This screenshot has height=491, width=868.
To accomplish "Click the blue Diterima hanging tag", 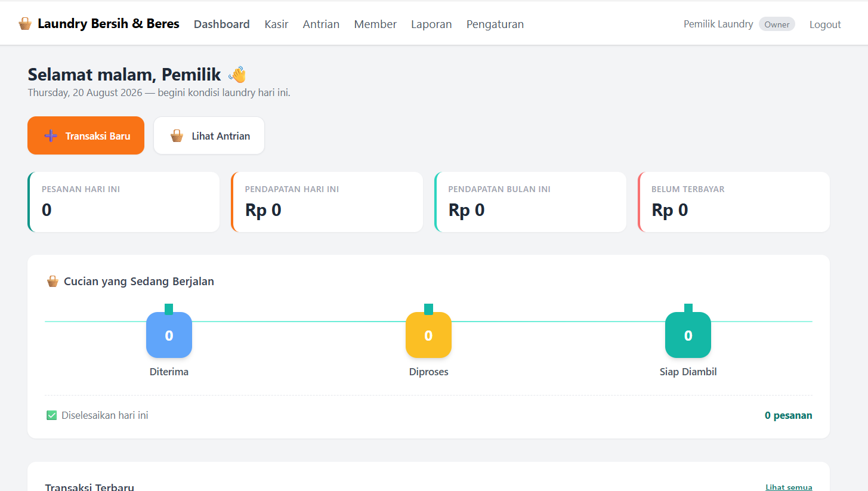I will [x=169, y=335].
